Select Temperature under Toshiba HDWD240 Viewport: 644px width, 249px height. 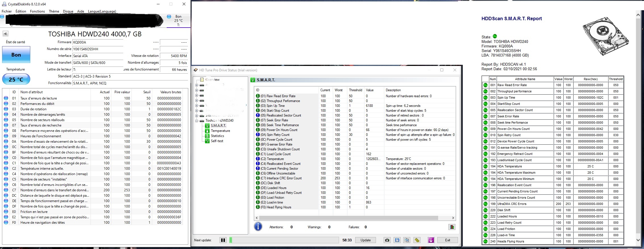click(x=220, y=131)
